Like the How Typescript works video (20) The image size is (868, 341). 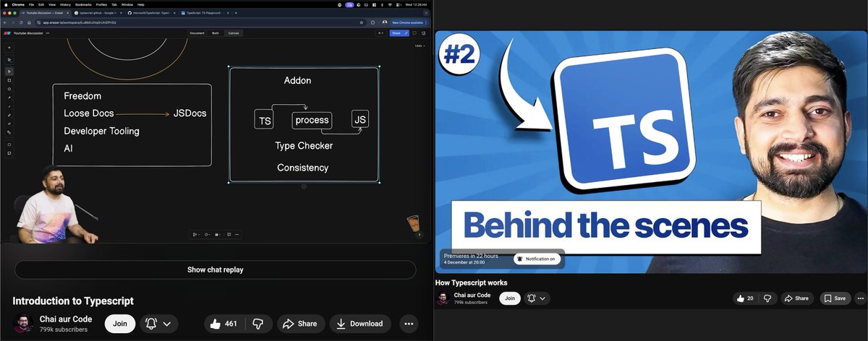pyautogui.click(x=744, y=298)
